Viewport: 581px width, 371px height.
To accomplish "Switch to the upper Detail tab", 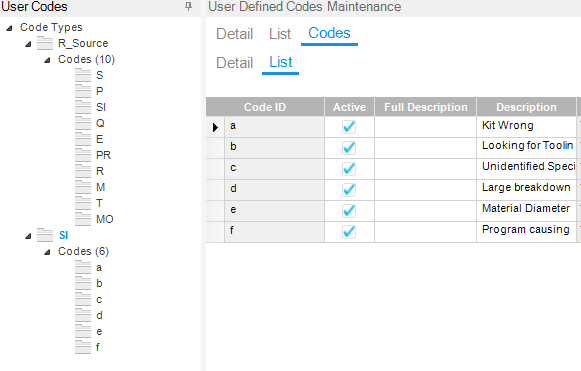I will 235,34.
